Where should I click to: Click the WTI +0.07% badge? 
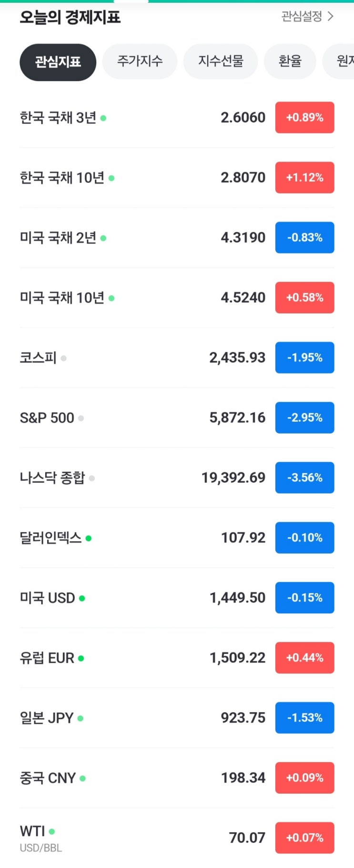(x=304, y=838)
